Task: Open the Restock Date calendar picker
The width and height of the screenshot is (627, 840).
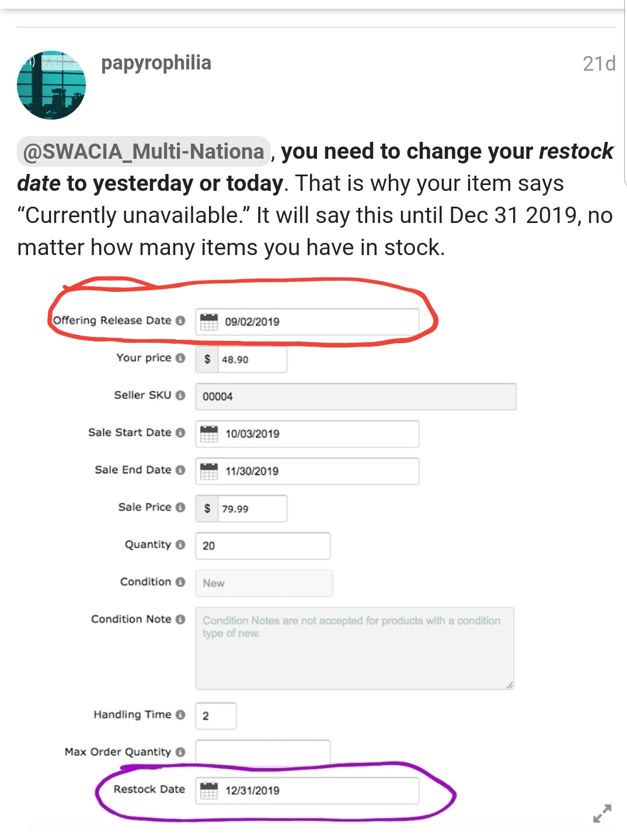Action: [208, 790]
